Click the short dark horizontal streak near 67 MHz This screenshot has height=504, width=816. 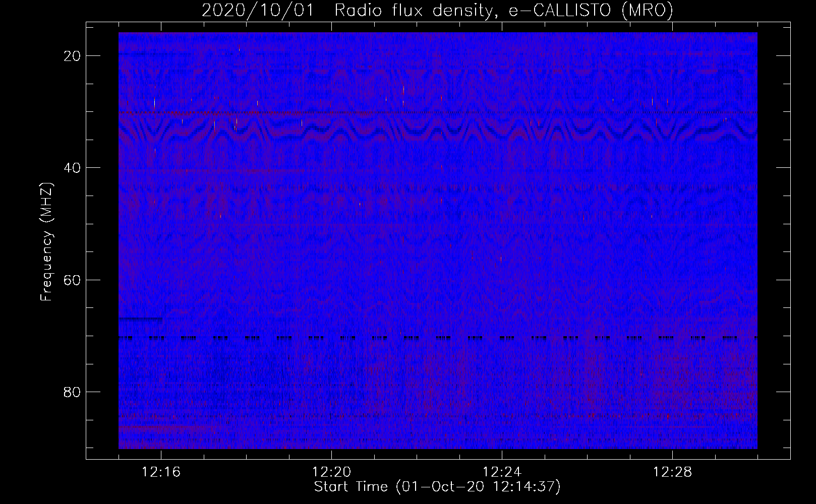pyautogui.click(x=141, y=319)
